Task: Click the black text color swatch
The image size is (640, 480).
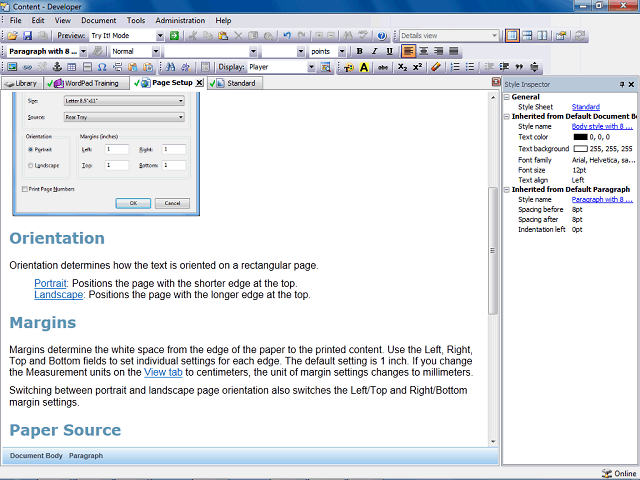Action: 580,137
